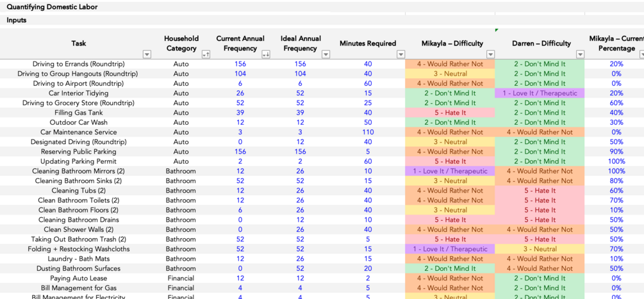Open the Mikayla – Current Percentage filter dropdown
Image resolution: width=644 pixels, height=299 pixels.
click(x=641, y=54)
